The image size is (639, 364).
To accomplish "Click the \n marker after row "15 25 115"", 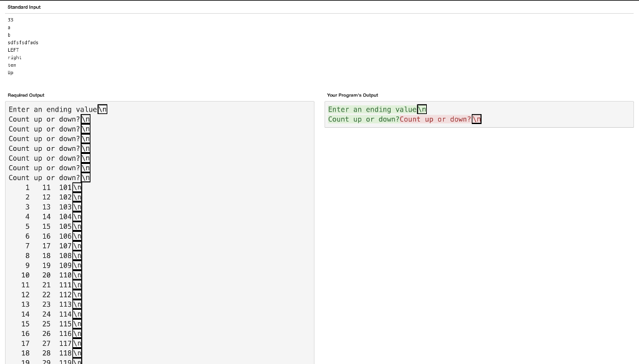I will pos(76,324).
